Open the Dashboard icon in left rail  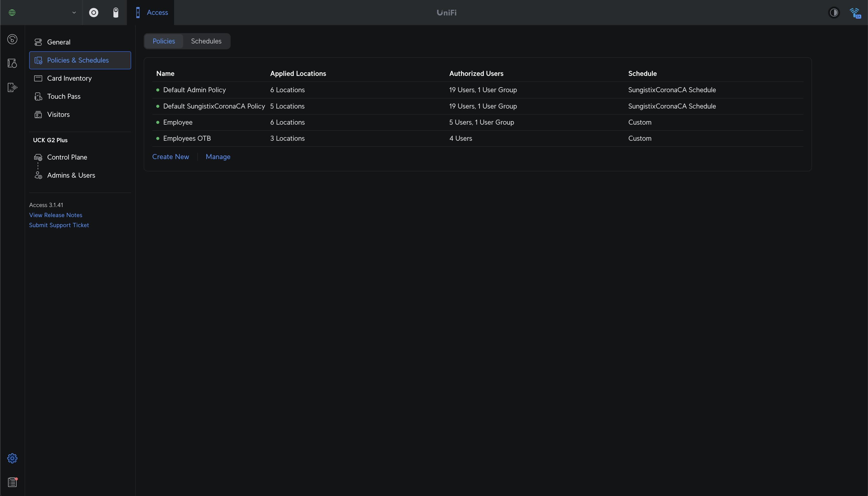tap(12, 39)
